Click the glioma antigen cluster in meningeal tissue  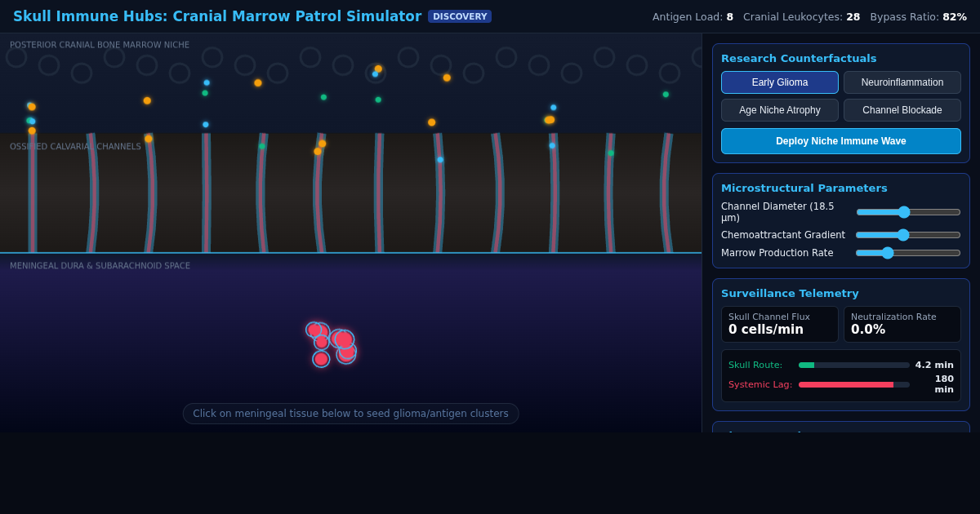coord(331,343)
